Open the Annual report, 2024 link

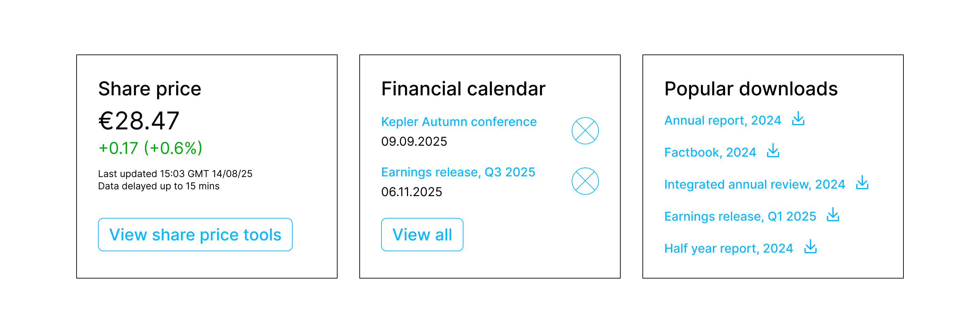pyautogui.click(x=722, y=121)
